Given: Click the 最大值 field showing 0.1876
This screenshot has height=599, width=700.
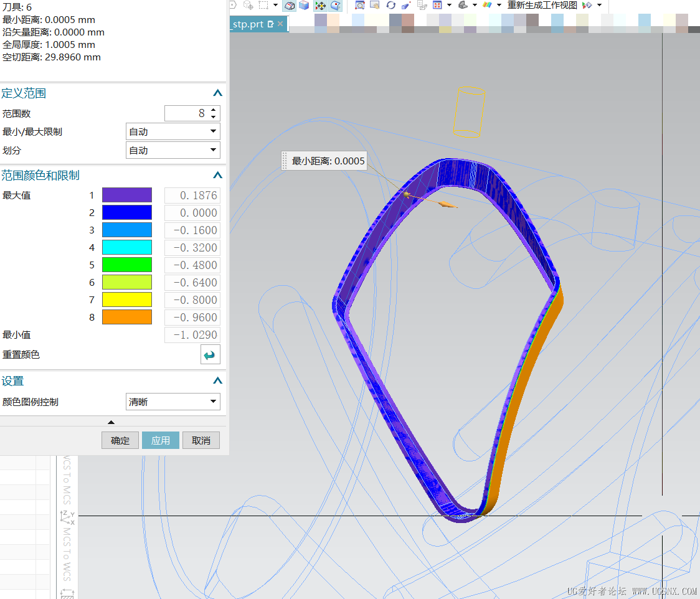Looking at the screenshot, I should (x=192, y=195).
